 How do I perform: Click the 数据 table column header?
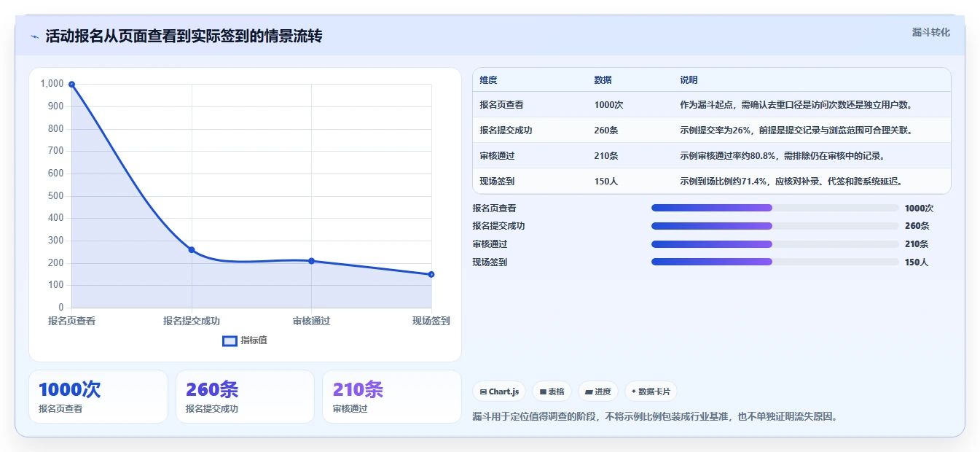pyautogui.click(x=603, y=80)
